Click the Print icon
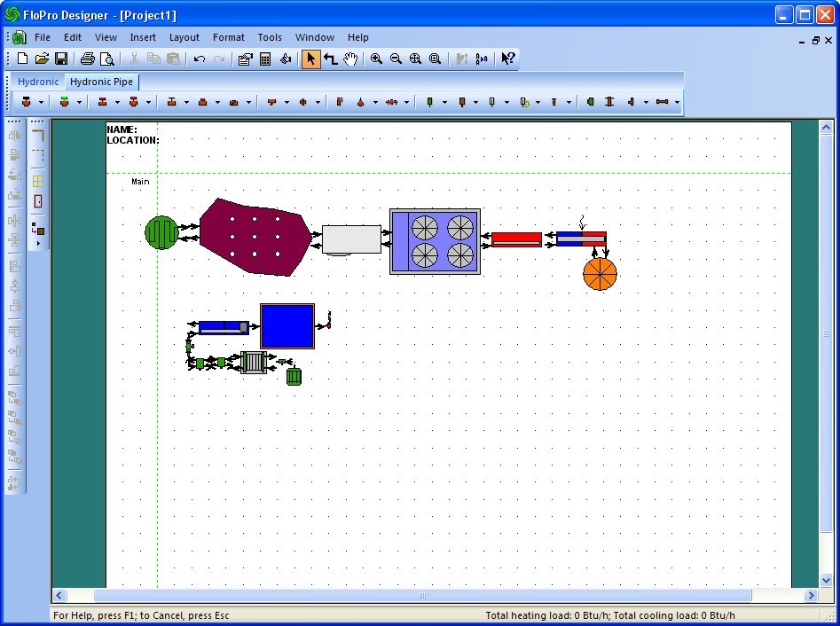Viewport: 840px width, 626px height. pos(87,59)
